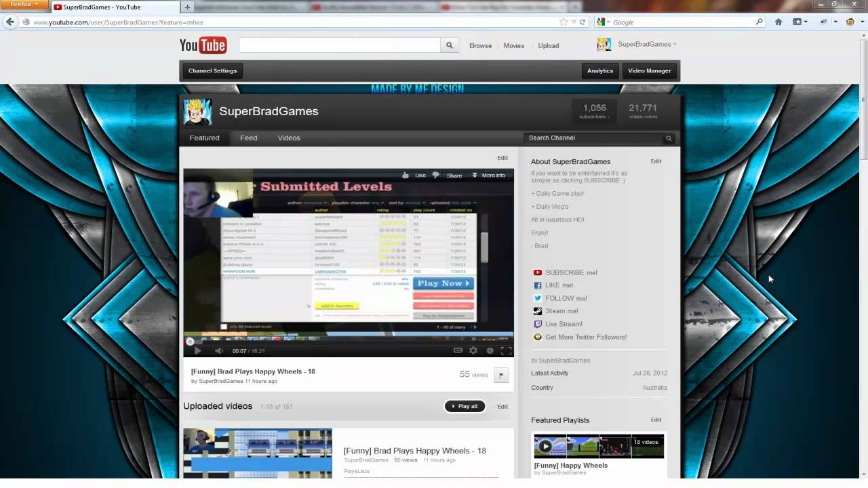Click the Google search bar magnifier

click(759, 22)
